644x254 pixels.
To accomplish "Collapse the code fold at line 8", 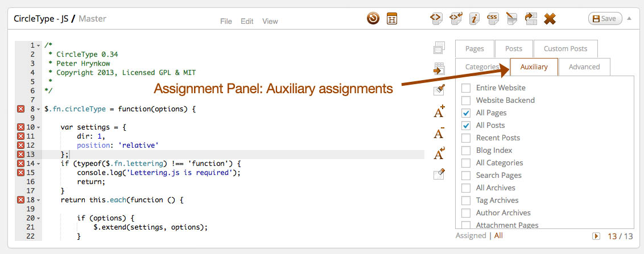I will (38, 109).
